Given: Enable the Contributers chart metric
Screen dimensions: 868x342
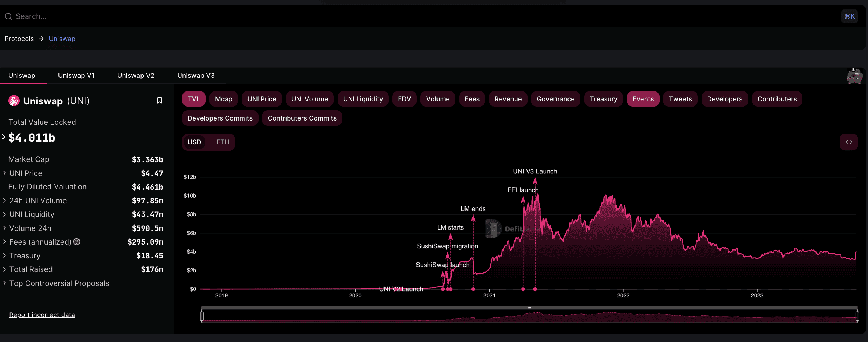Looking at the screenshot, I should pos(777,99).
